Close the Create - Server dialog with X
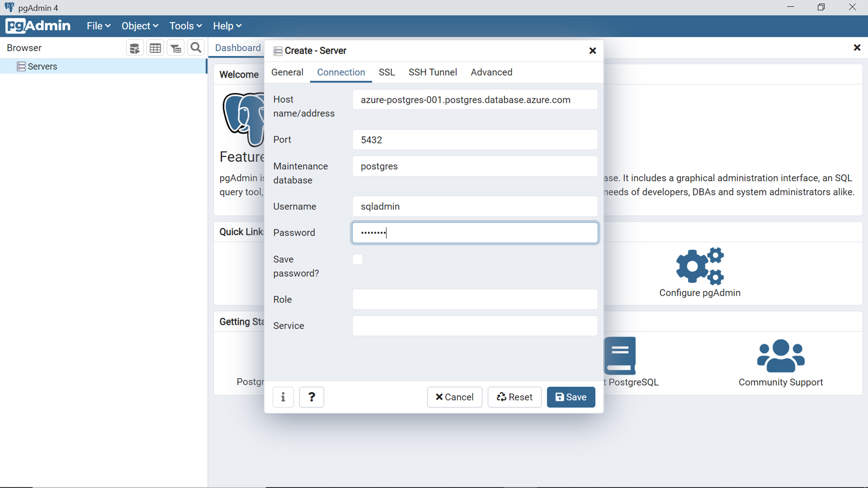868x488 pixels. pyautogui.click(x=592, y=51)
